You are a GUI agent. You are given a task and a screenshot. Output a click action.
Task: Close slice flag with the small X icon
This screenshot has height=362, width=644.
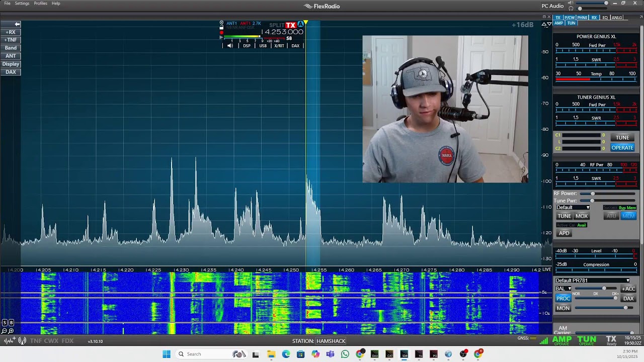pos(221,23)
